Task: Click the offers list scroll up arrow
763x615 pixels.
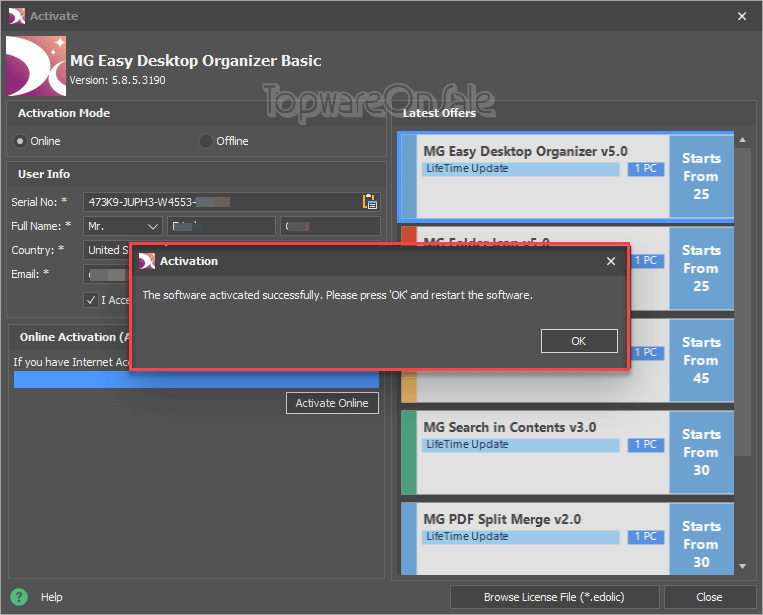Action: [x=743, y=140]
